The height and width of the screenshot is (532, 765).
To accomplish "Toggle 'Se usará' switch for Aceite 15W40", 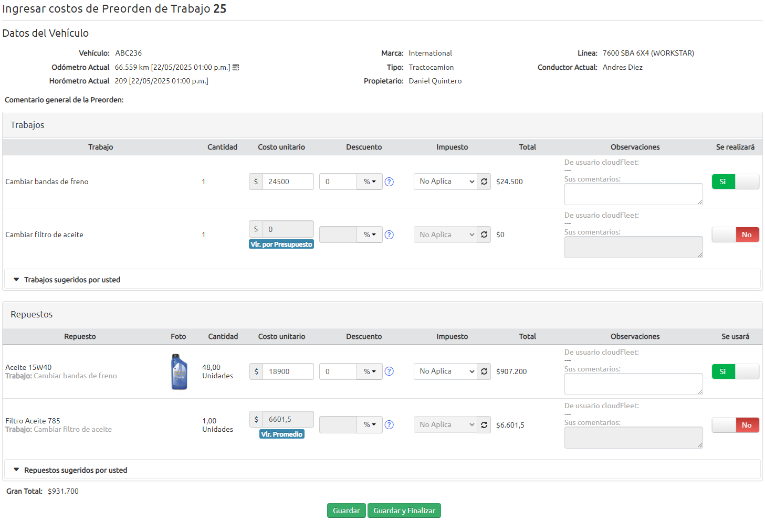I will pyautogui.click(x=735, y=371).
